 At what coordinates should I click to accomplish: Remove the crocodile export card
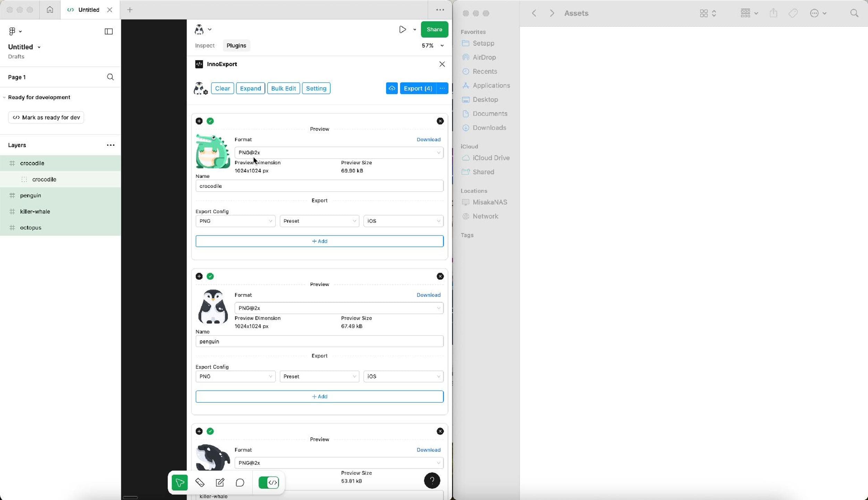pyautogui.click(x=440, y=121)
